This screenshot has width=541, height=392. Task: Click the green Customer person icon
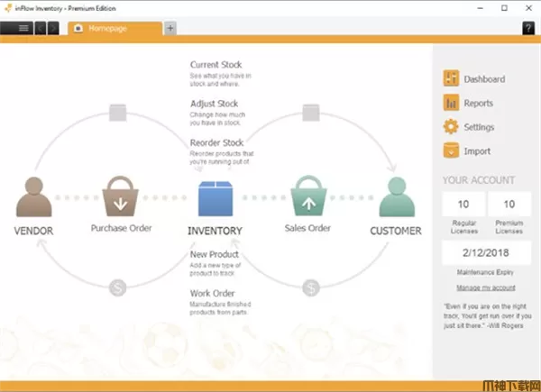point(395,196)
